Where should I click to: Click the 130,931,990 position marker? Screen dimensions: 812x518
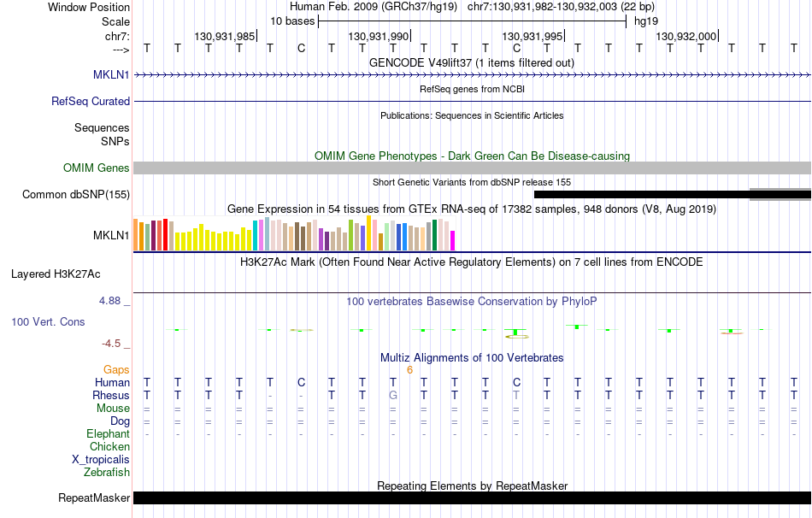[x=379, y=36]
